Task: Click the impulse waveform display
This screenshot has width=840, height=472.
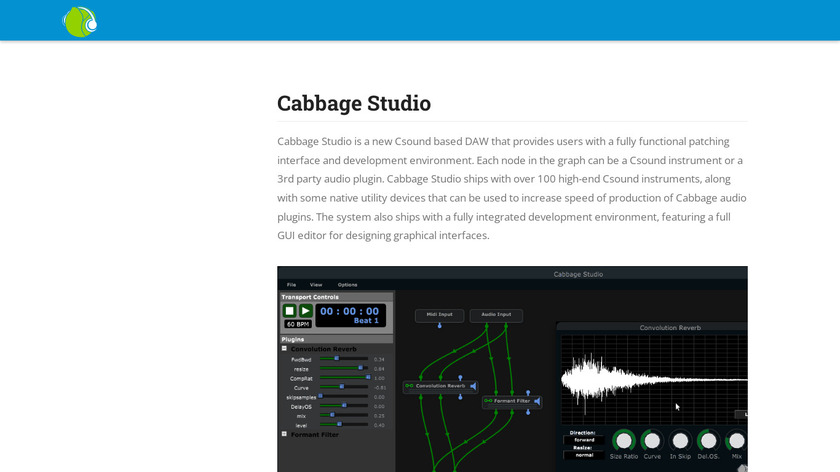Action: [654, 380]
